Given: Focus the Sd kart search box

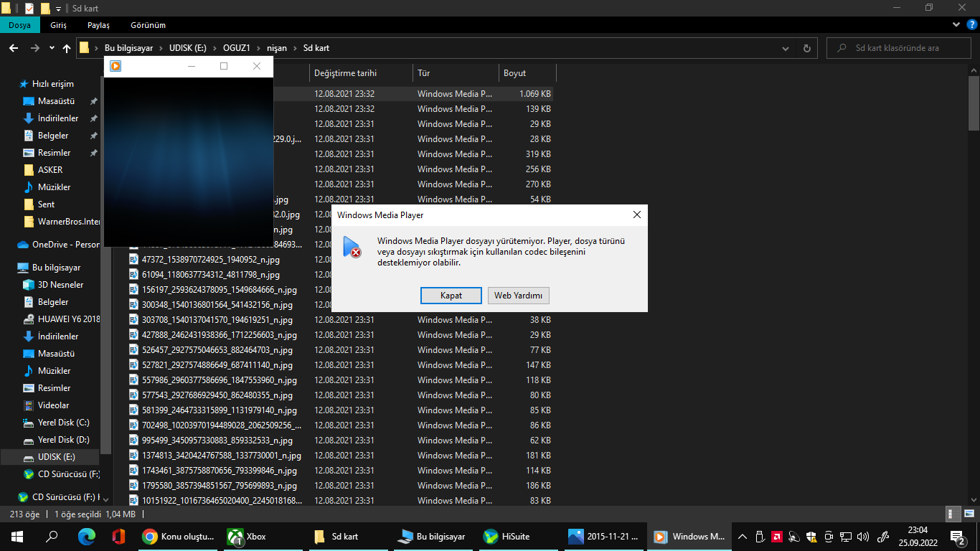Looking at the screenshot, I should (900, 48).
